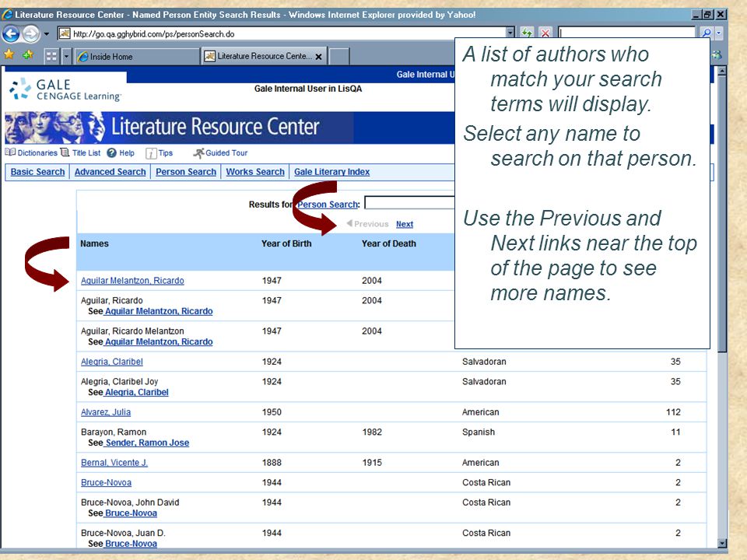The height and width of the screenshot is (560, 747).
Task: Click the Add to Favorites icon
Action: [28, 54]
